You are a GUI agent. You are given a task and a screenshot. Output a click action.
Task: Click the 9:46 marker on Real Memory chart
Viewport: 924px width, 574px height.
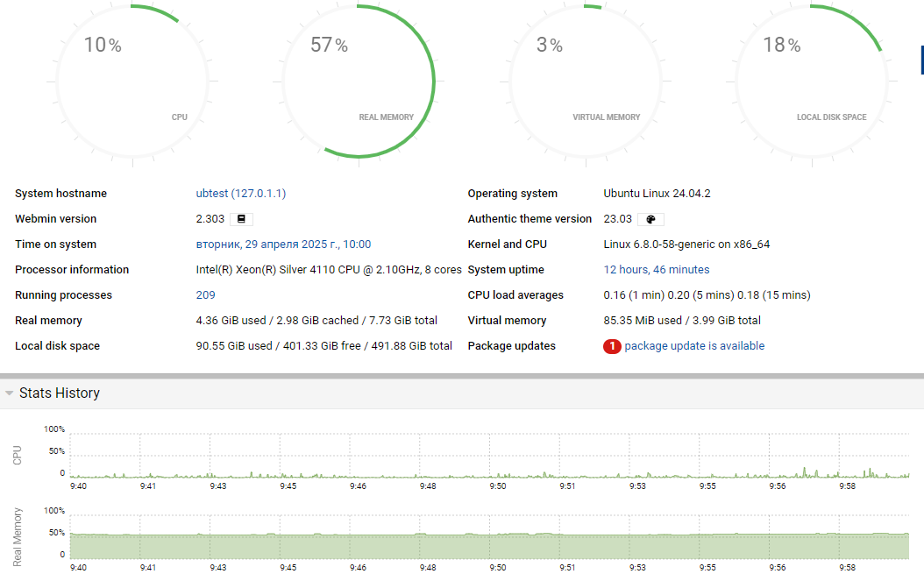pos(358,567)
